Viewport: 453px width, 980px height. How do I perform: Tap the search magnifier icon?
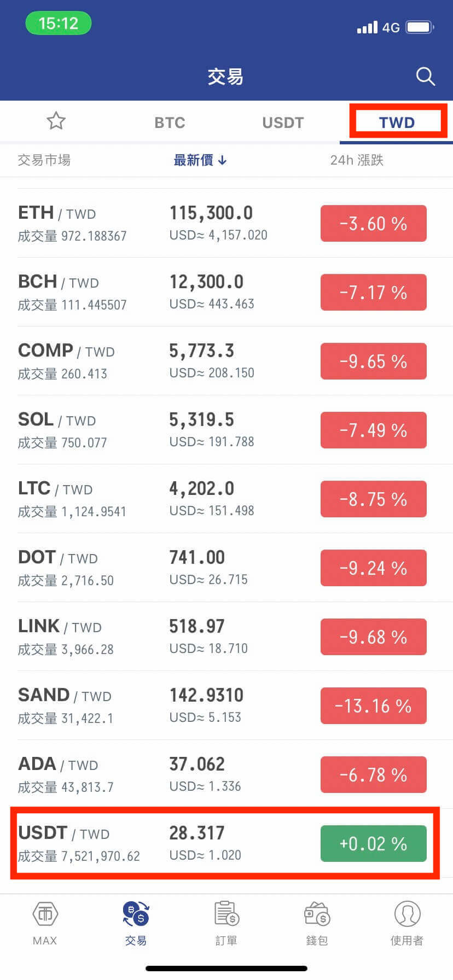click(x=425, y=77)
